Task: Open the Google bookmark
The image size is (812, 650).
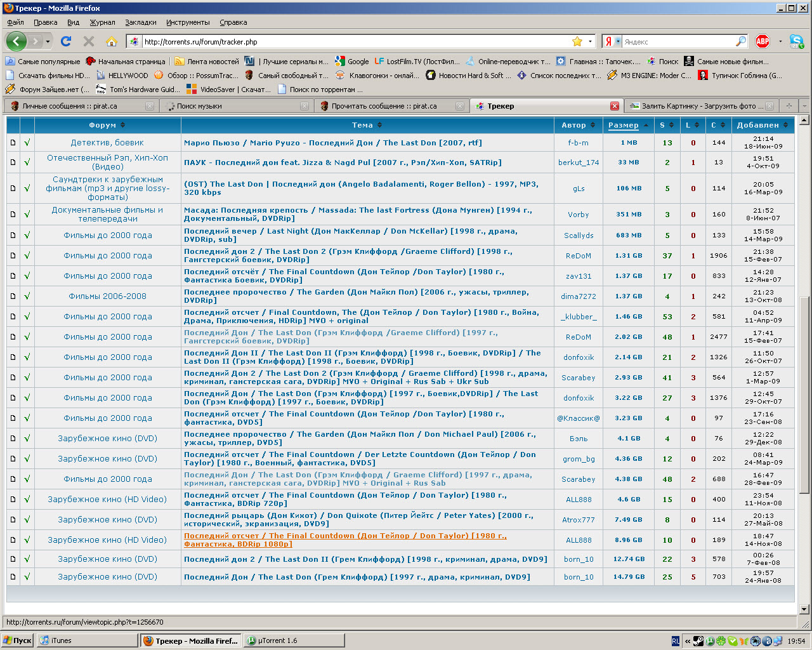Action: coord(352,62)
